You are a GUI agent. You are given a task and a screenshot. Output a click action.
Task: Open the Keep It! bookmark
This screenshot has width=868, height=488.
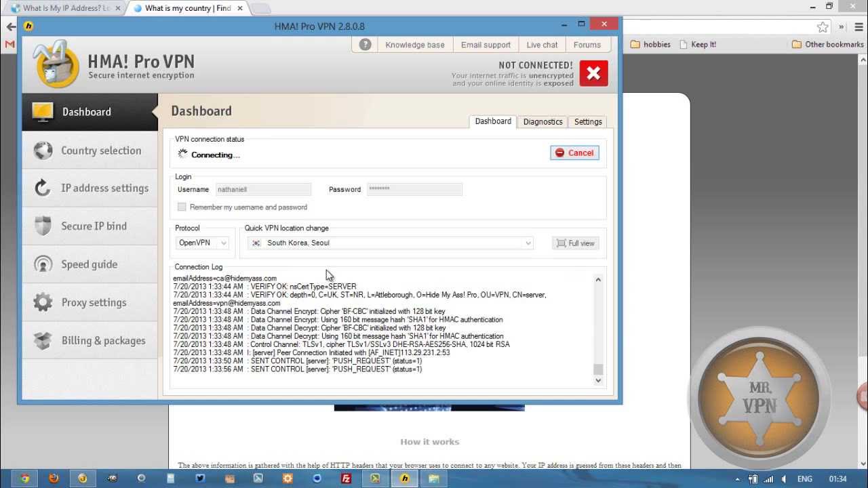tap(697, 45)
